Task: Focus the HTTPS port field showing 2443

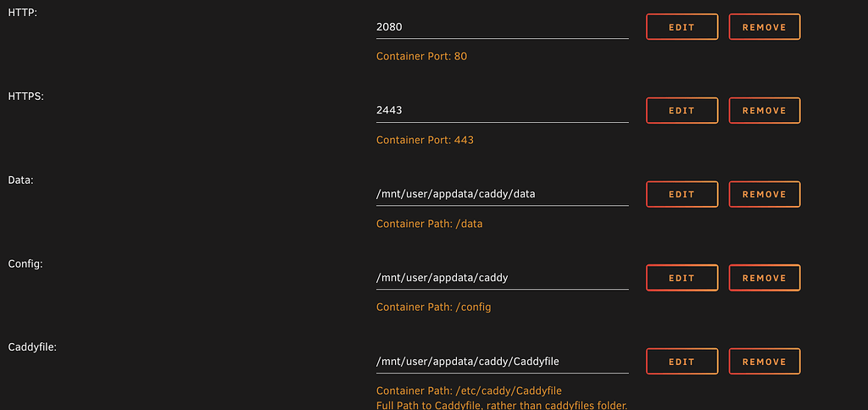Action: (x=502, y=111)
